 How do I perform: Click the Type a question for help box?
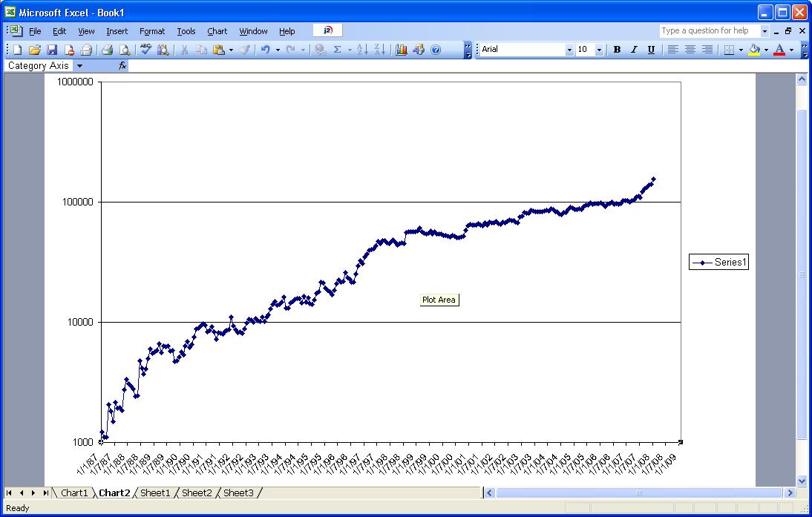pyautogui.click(x=708, y=30)
